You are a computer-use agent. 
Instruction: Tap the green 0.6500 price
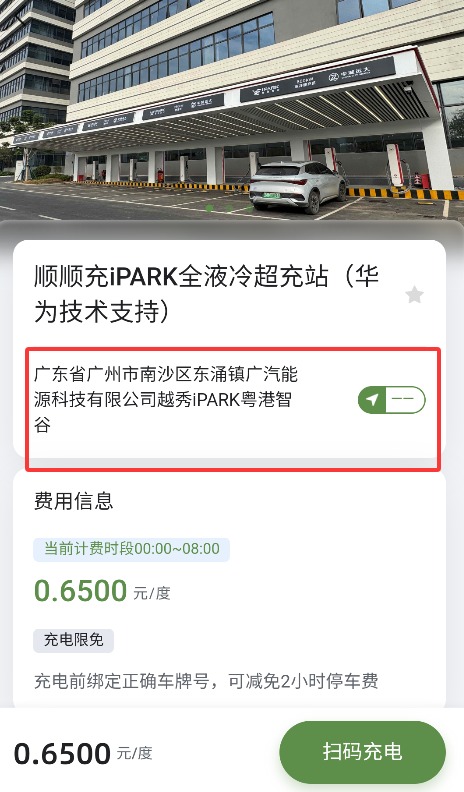tap(80, 591)
